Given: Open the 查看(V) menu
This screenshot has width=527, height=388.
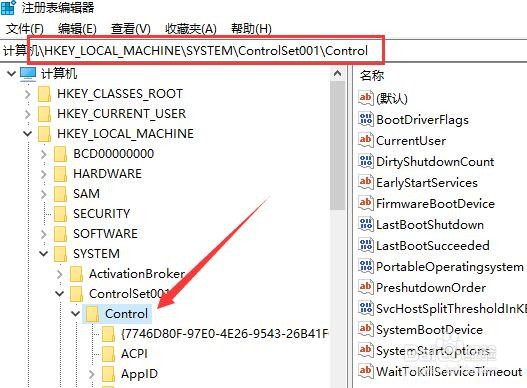Looking at the screenshot, I should 130,29.
